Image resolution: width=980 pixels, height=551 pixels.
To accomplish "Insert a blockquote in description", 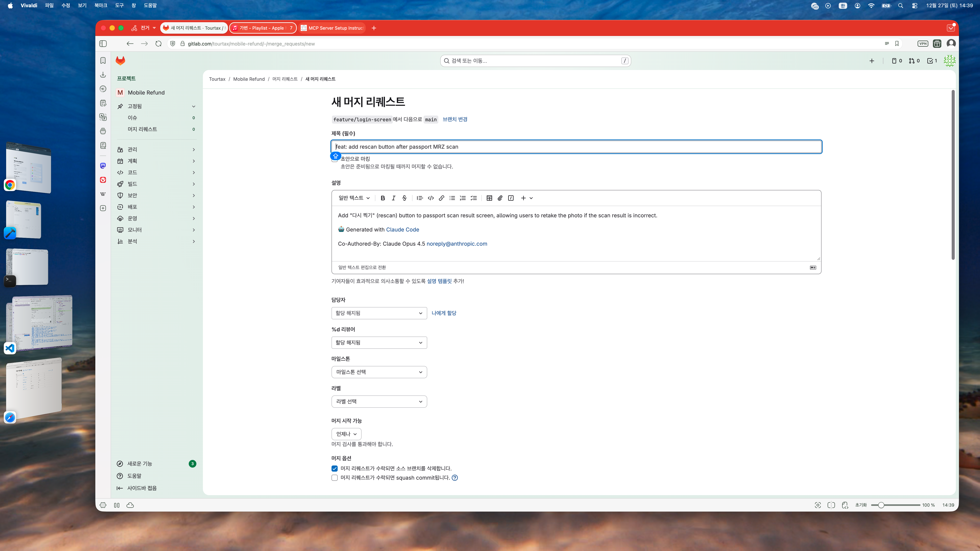I will 420,198.
